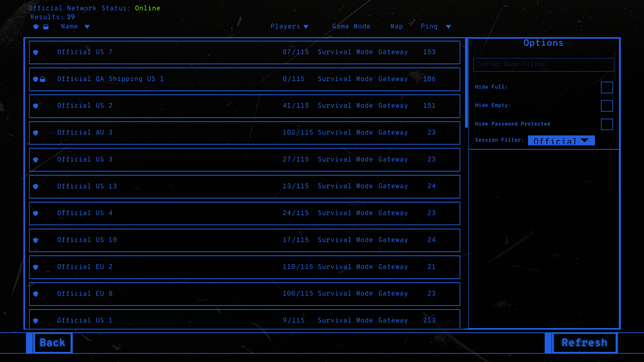Sort servers by the Name arrow

click(87, 27)
